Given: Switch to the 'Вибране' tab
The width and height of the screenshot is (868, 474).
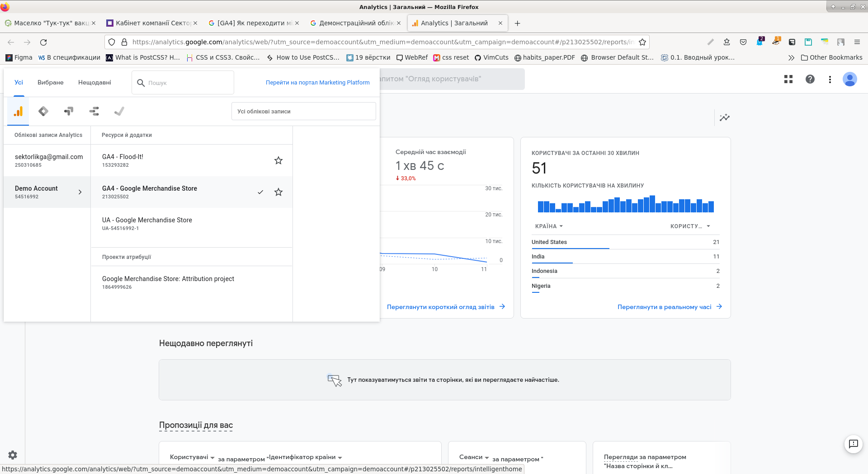Looking at the screenshot, I should click(x=50, y=82).
